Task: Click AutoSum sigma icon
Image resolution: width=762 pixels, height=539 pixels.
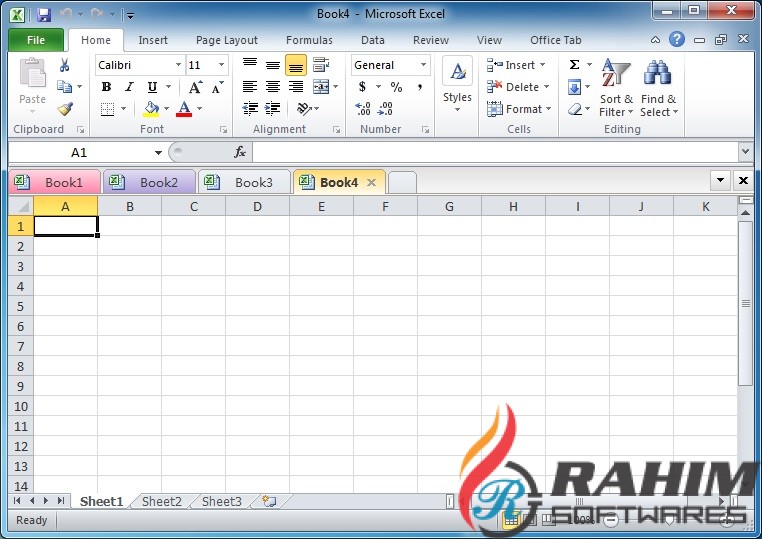Action: (574, 65)
